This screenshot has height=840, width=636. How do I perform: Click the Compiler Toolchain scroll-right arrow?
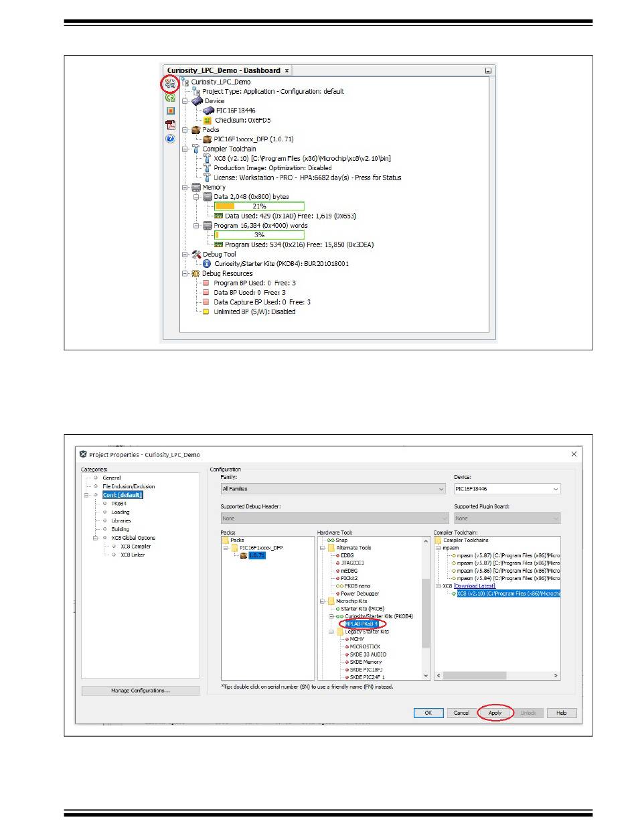click(x=557, y=676)
